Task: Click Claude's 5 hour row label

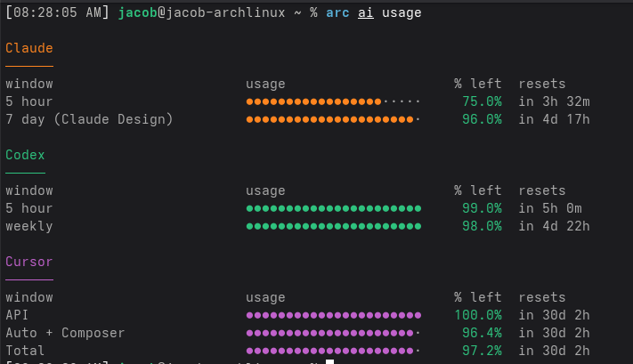Action: click(29, 101)
